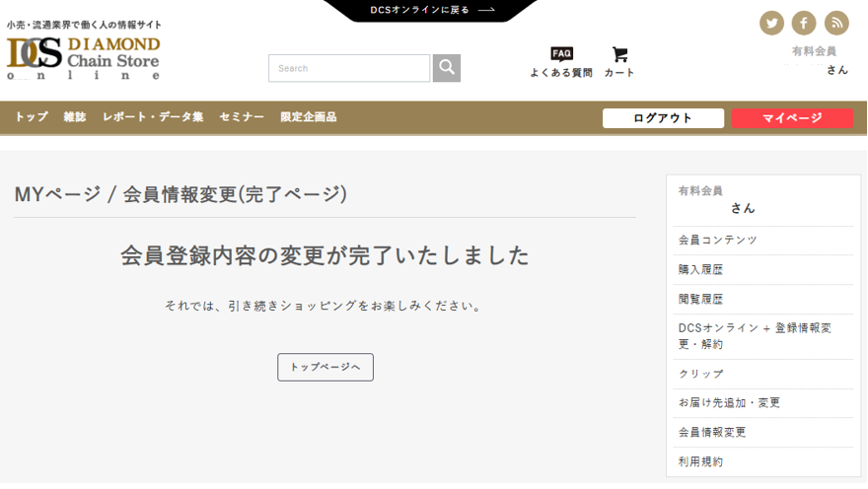Navigate to セミナー in the menu
The width and height of the screenshot is (868, 489).
coord(242,117)
